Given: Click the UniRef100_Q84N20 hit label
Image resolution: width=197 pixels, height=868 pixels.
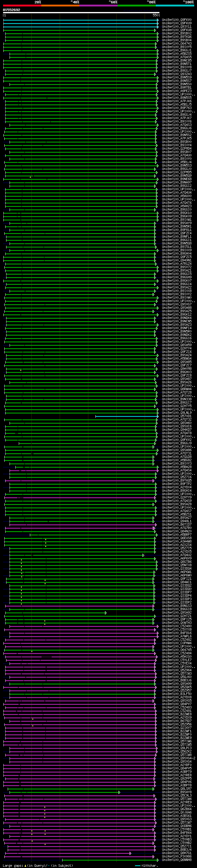Looking at the screenshot, I should click(x=177, y=531).
